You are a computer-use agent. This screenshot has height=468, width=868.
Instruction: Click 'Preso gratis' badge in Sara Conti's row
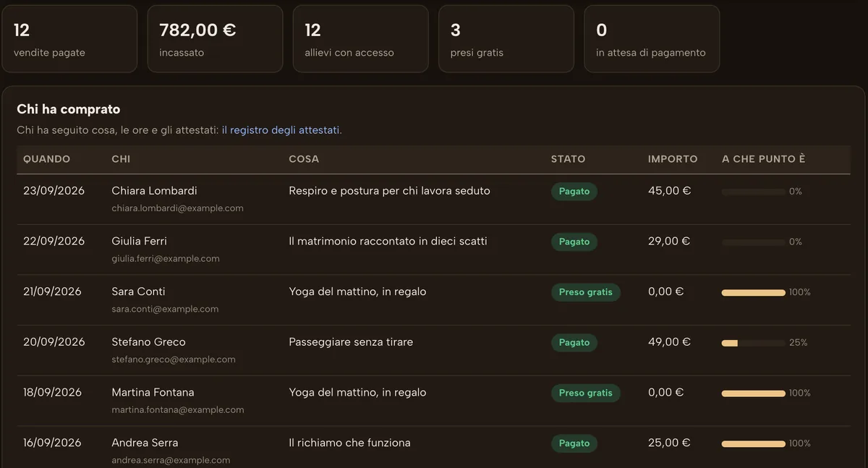pyautogui.click(x=586, y=292)
